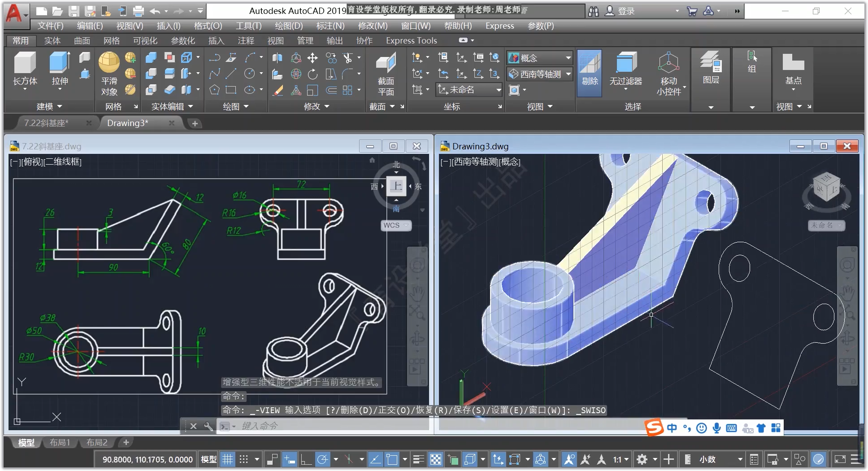Select the Spline draw tool
Screen dimensions: 868x471
pyautogui.click(x=214, y=74)
